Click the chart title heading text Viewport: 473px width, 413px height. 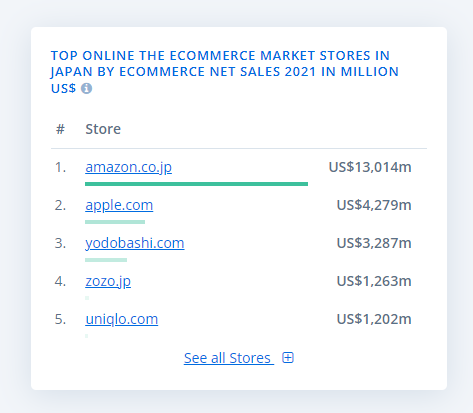pos(225,72)
